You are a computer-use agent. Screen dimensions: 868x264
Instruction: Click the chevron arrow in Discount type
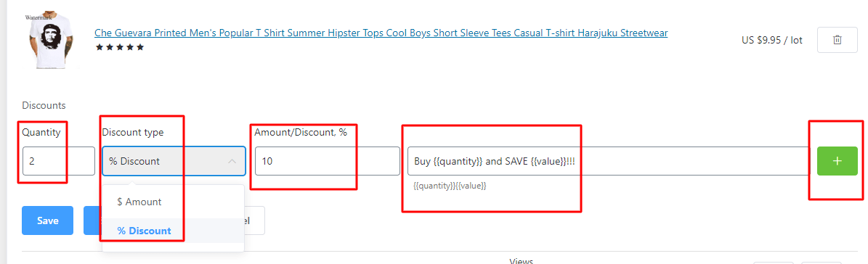coord(232,161)
